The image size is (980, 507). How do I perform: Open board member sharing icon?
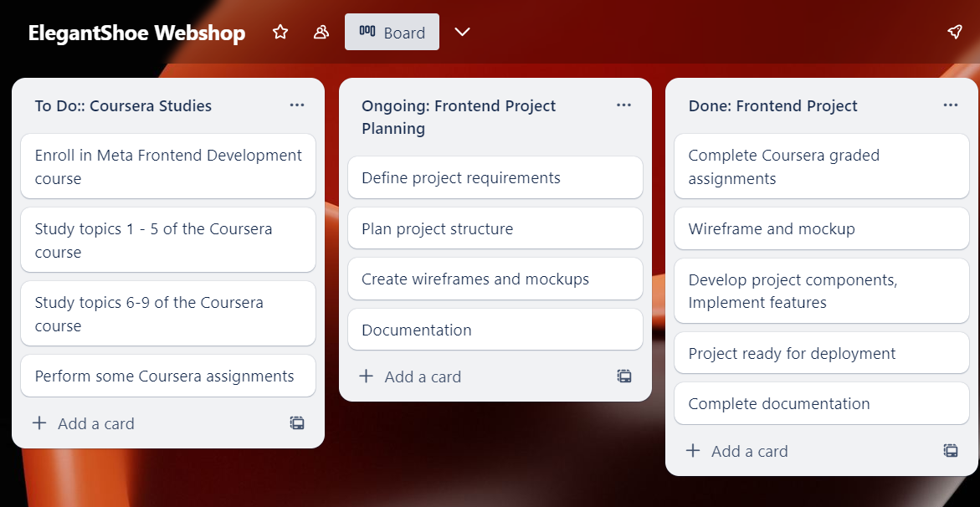tap(321, 32)
